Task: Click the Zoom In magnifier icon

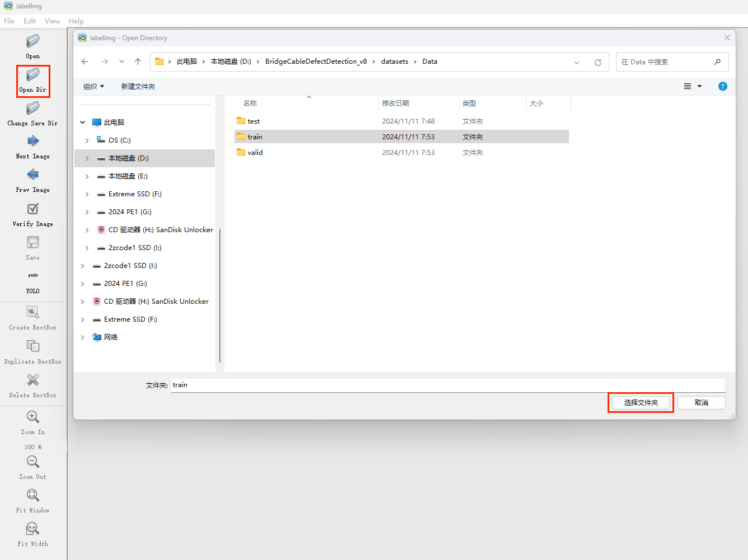Action: (x=33, y=417)
